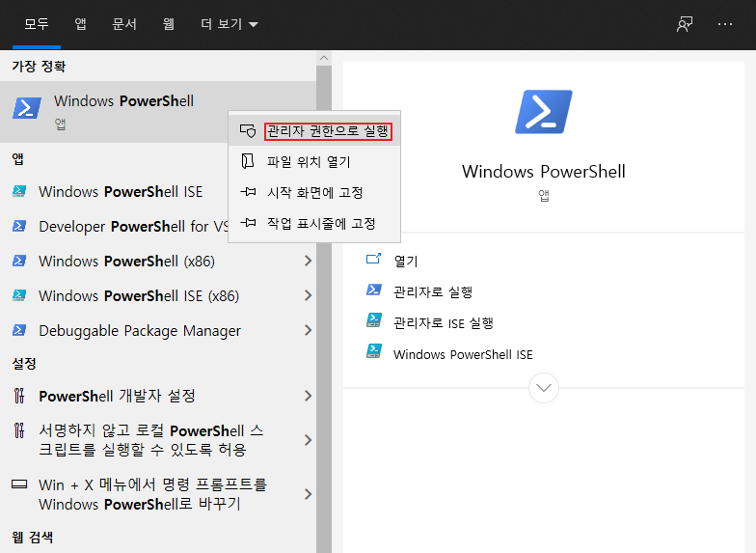Image resolution: width=756 pixels, height=553 pixels.
Task: Click Windows PowerShell ISE action in preview pane
Action: pos(463,354)
